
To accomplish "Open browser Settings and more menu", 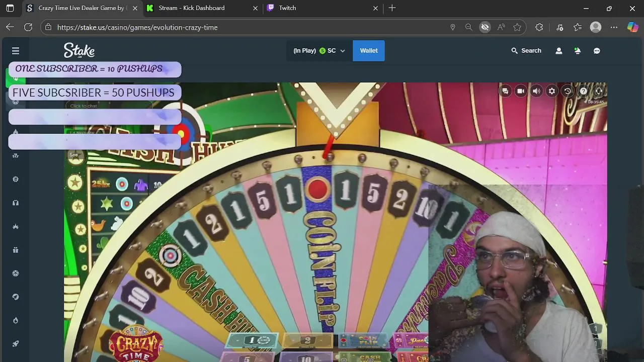I will 614,27.
